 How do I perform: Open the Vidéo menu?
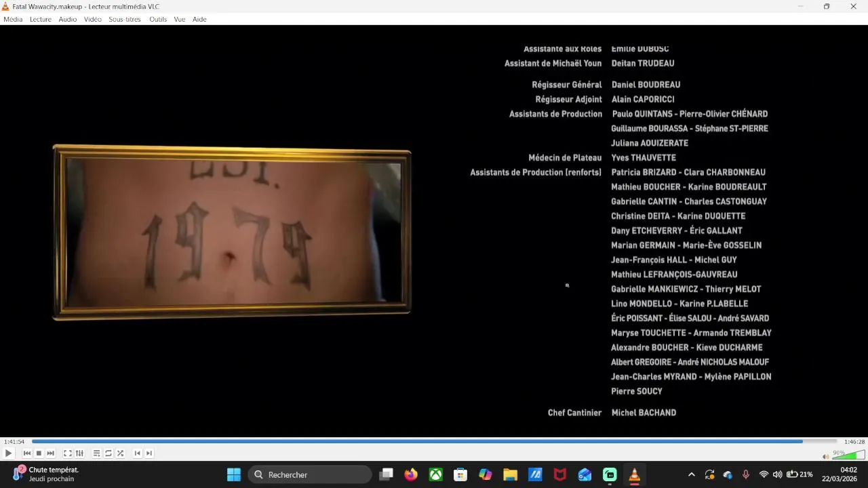pos(93,19)
